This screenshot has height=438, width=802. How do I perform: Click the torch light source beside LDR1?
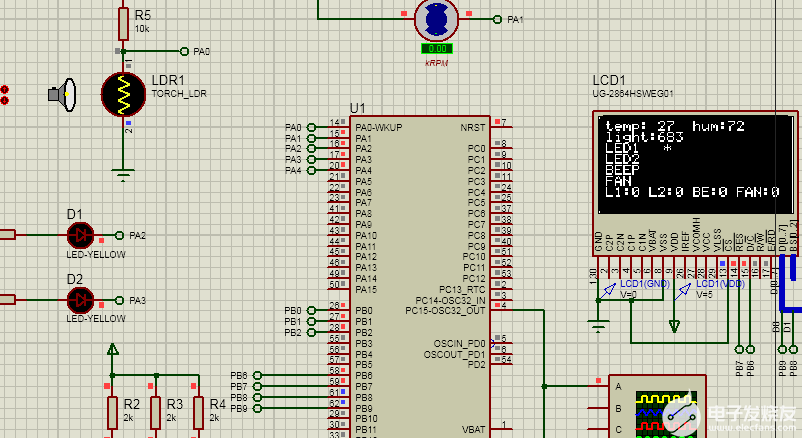[x=61, y=94]
